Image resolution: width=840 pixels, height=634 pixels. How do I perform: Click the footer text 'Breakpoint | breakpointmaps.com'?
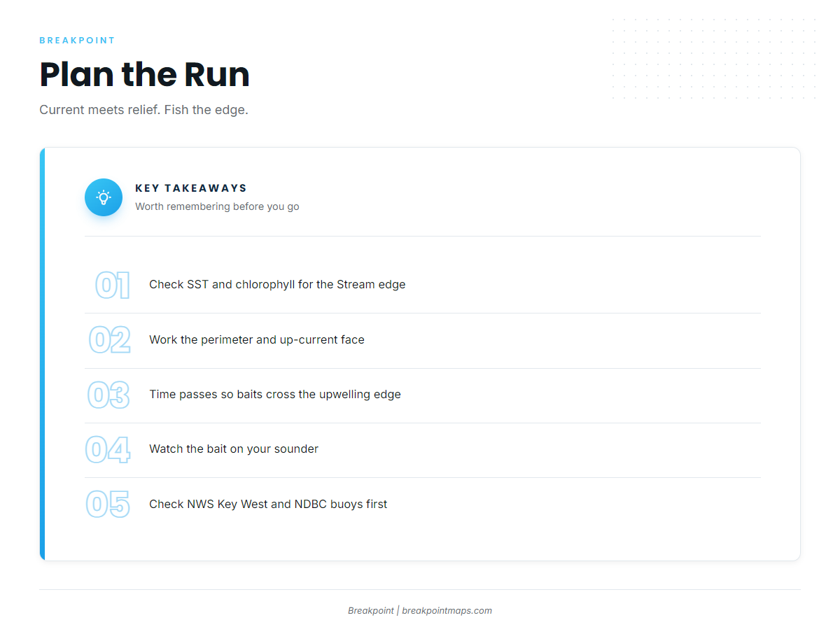click(x=420, y=610)
